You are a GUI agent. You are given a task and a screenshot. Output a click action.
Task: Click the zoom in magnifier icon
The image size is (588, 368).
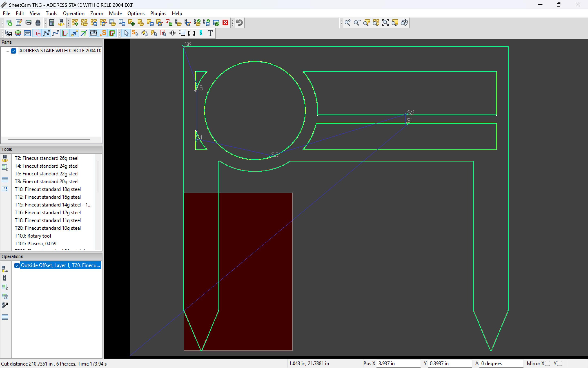pyautogui.click(x=347, y=23)
